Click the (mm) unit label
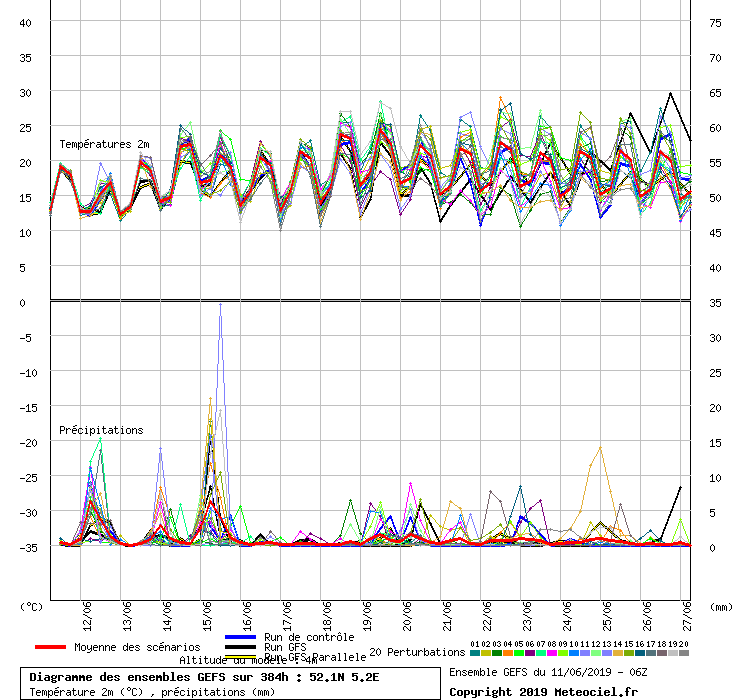 pyautogui.click(x=722, y=607)
